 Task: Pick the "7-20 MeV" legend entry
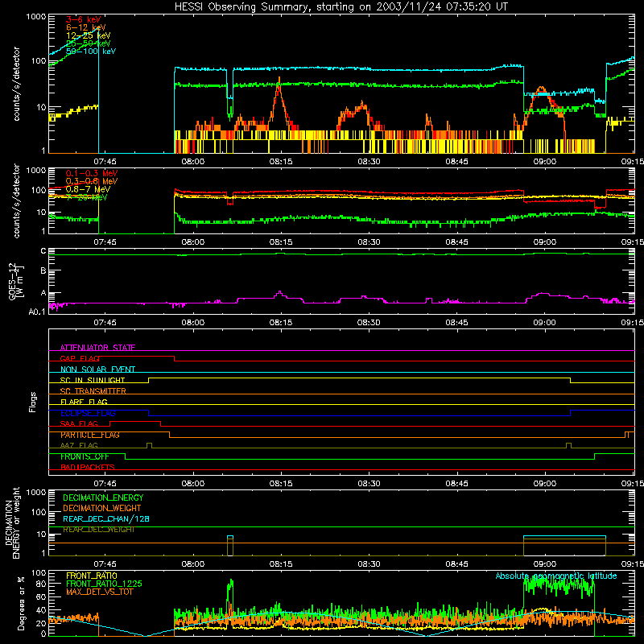(87, 197)
